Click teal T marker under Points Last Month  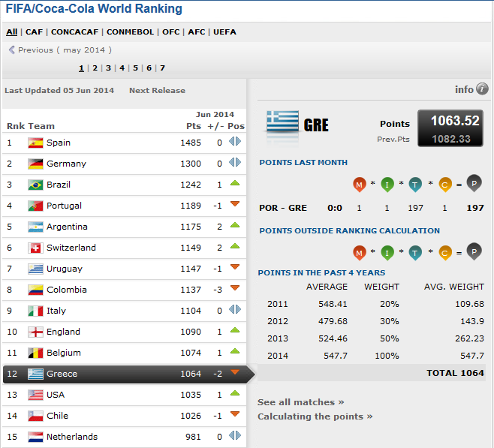tap(415, 185)
